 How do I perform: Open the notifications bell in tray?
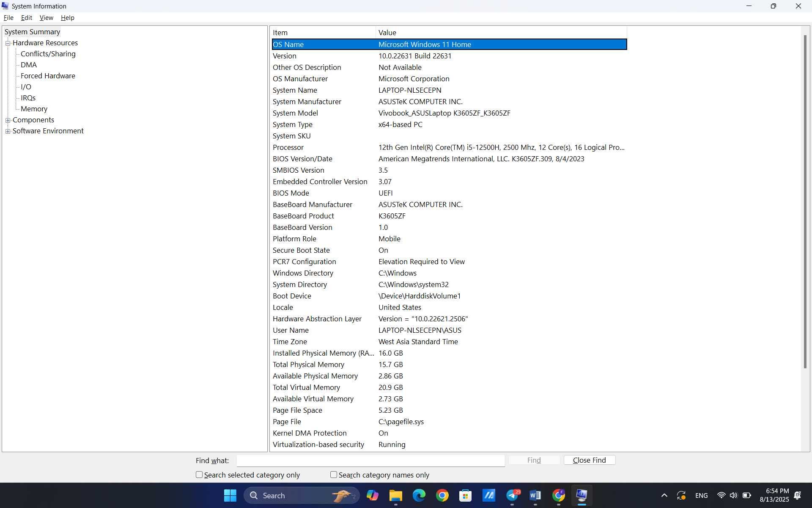798,495
